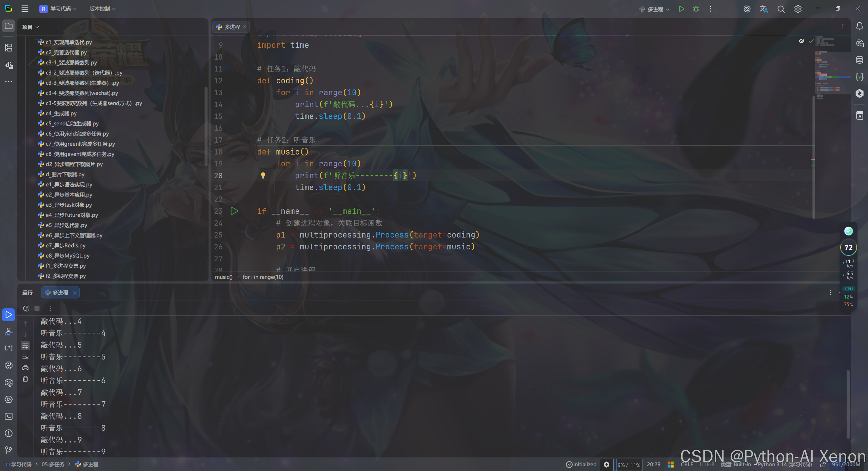Open the 多进程 run configuration dropdown
This screenshot has height=471, width=868.
click(x=654, y=9)
